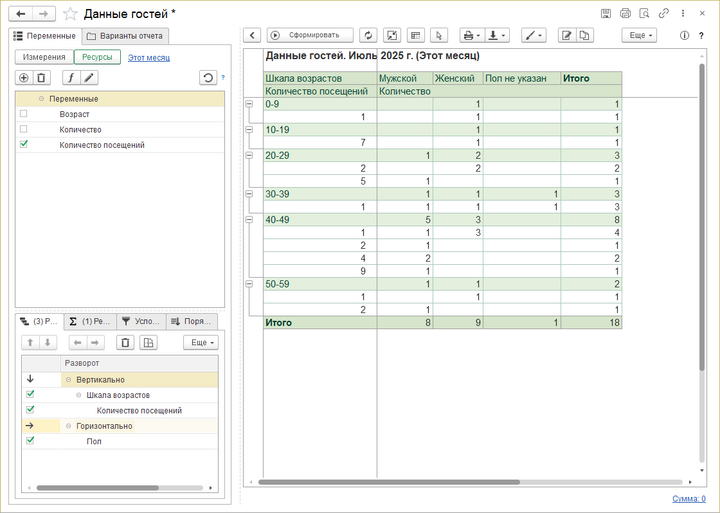Click the refresh report icon

click(x=369, y=35)
